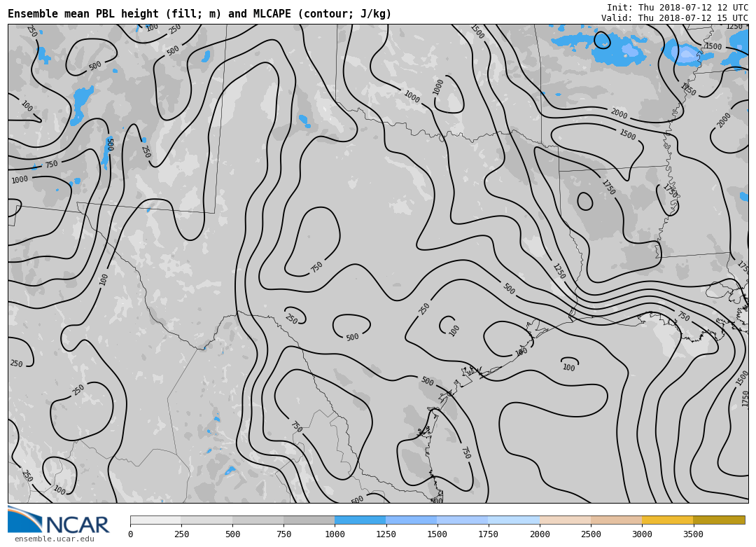Click the colorbar tick label '1500'
The image size is (756, 547).
pos(437,534)
